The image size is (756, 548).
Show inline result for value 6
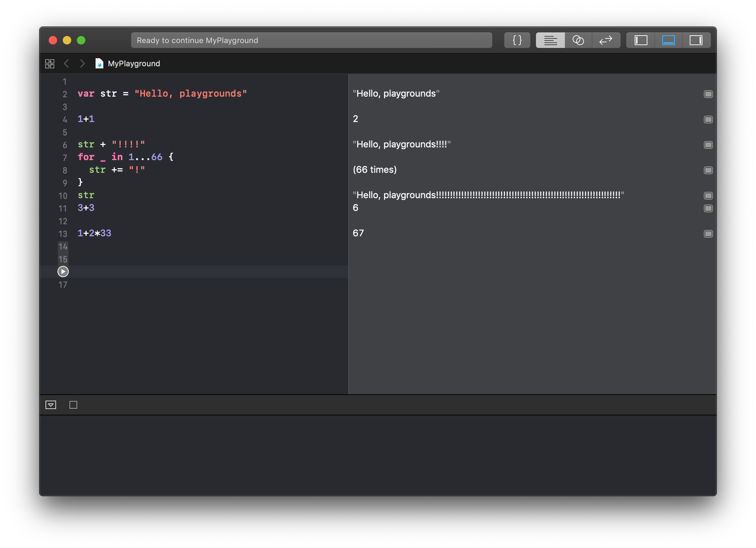[x=708, y=208]
